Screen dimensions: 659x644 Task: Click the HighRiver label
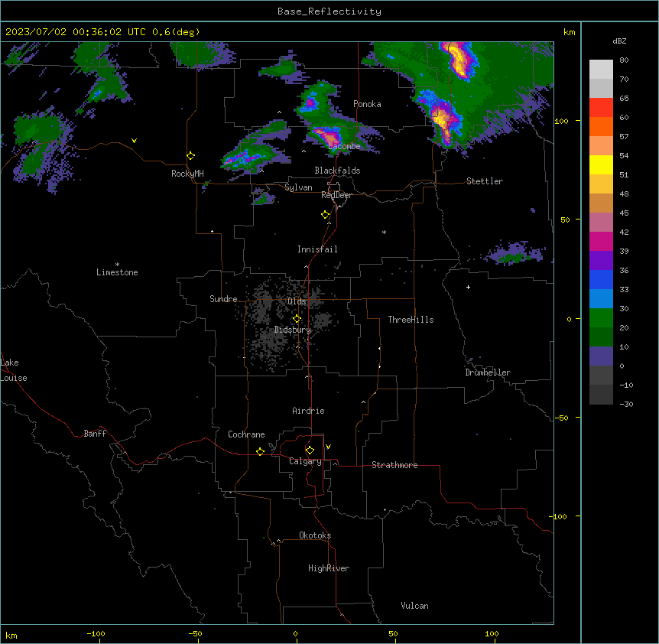329,568
